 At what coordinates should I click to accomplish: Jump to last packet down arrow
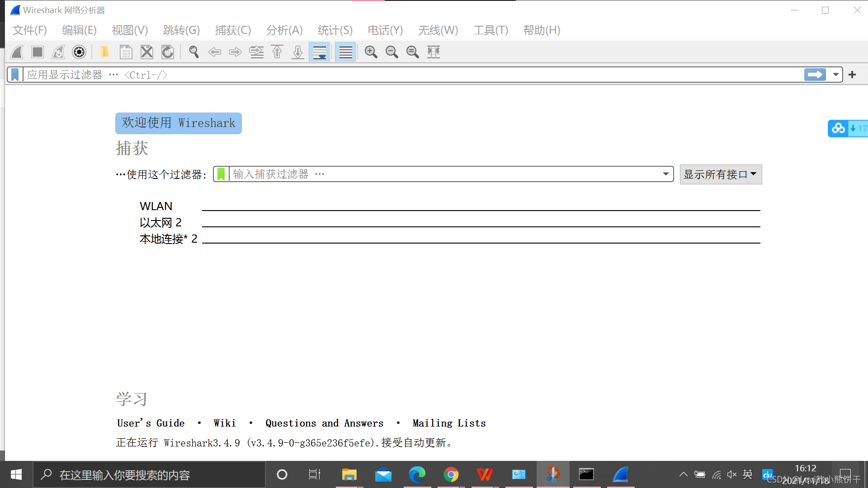pyautogui.click(x=298, y=52)
